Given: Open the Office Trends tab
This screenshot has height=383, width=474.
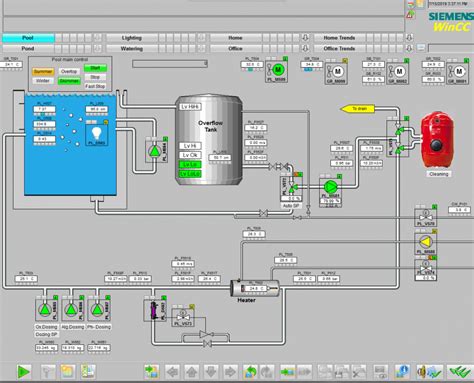Looking at the screenshot, I should point(339,48).
